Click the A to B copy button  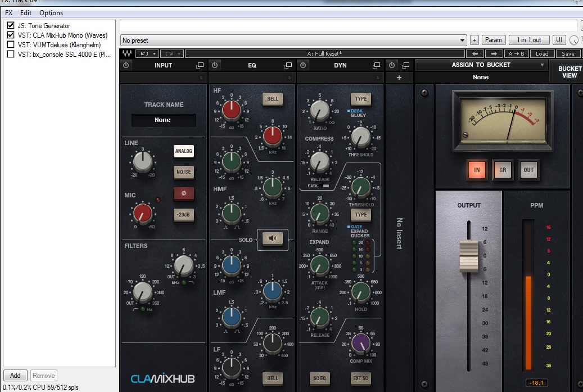(x=516, y=53)
